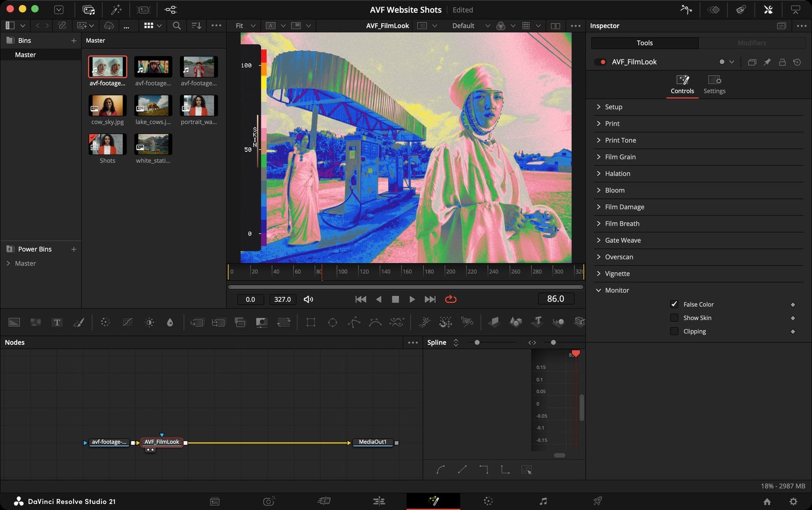Select the Tools tab in Inspector
The image size is (812, 510).
coord(645,43)
